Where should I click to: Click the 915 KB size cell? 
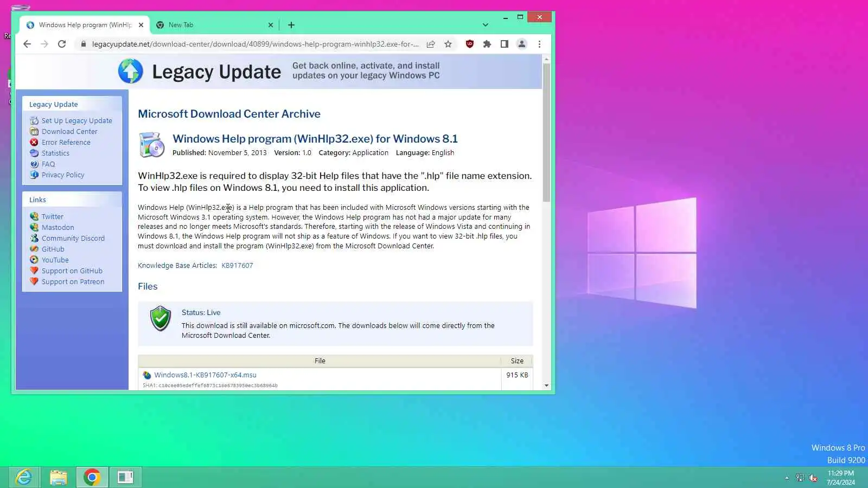(517, 375)
